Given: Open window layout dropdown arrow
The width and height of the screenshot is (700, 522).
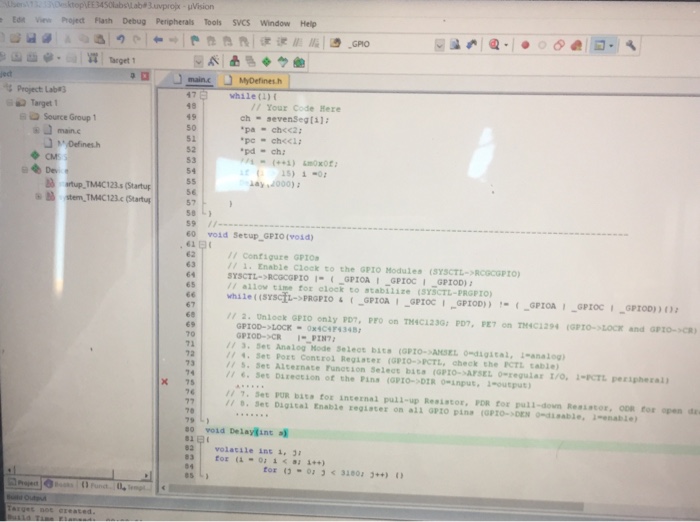Looking at the screenshot, I should [x=611, y=46].
